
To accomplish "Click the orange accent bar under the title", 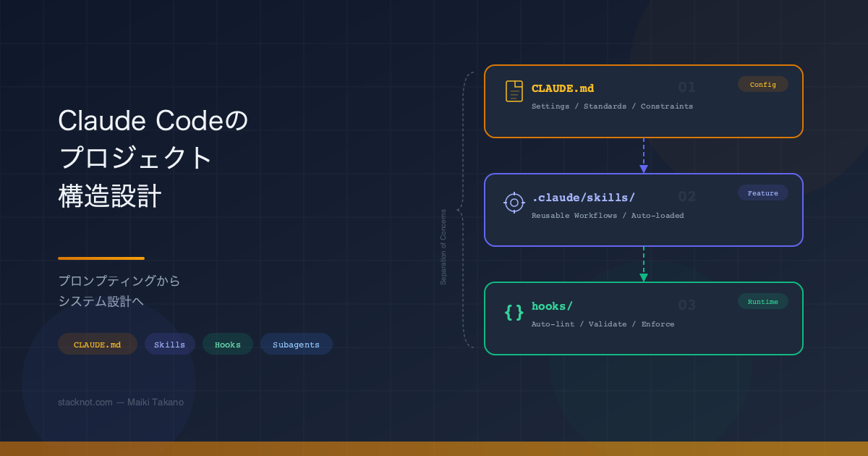I will coord(101,258).
